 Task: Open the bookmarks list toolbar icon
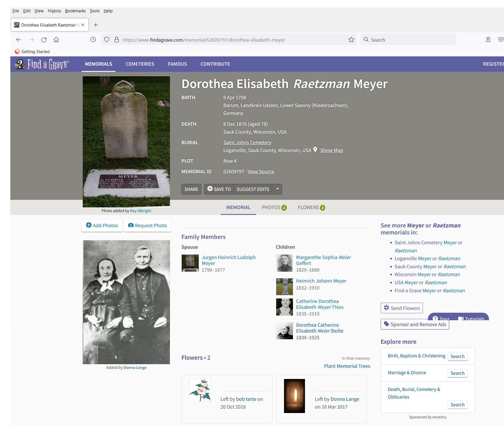(488, 40)
